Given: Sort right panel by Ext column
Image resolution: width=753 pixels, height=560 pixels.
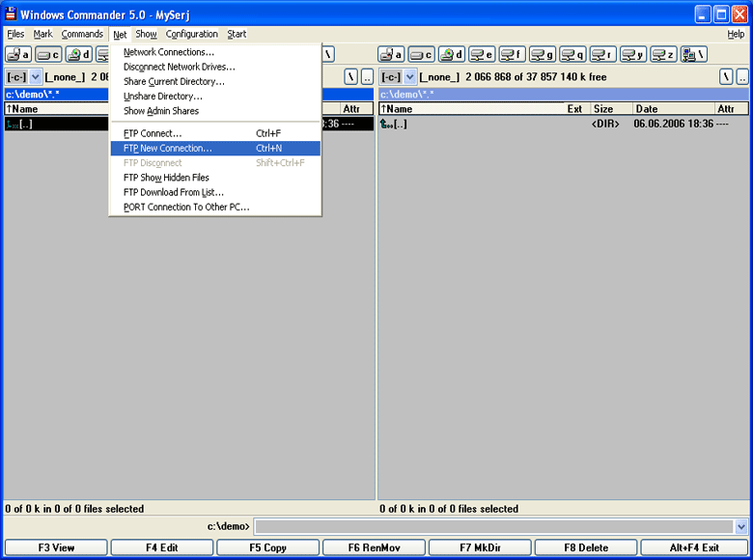Looking at the screenshot, I should pyautogui.click(x=577, y=109).
